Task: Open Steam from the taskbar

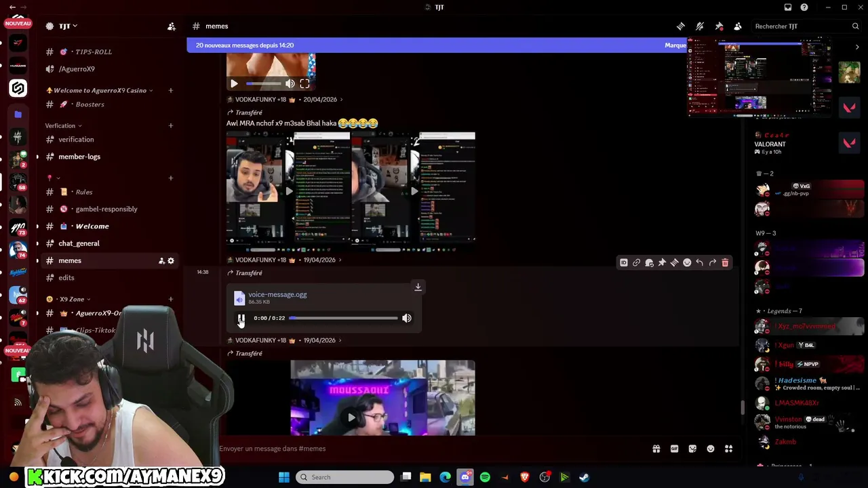Action: [x=584, y=477]
